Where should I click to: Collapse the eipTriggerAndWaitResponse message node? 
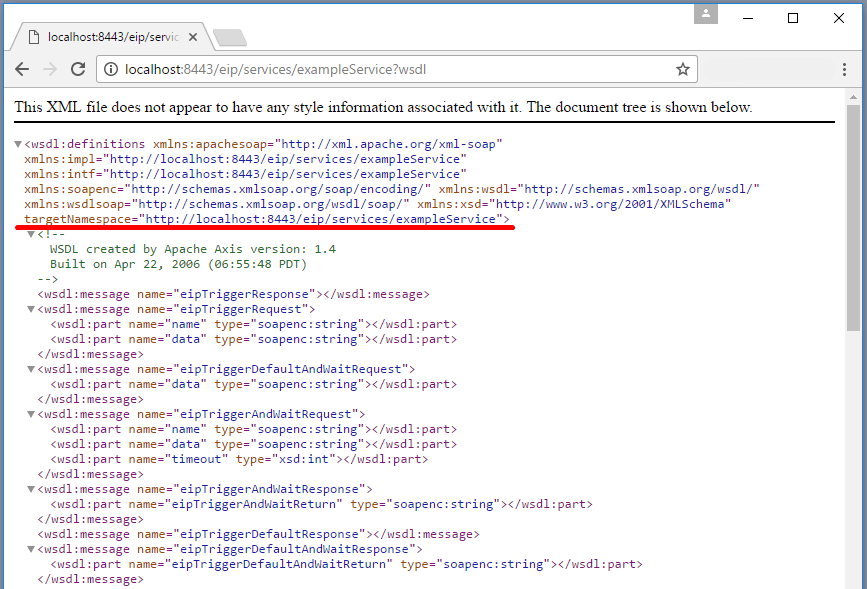[x=32, y=489]
